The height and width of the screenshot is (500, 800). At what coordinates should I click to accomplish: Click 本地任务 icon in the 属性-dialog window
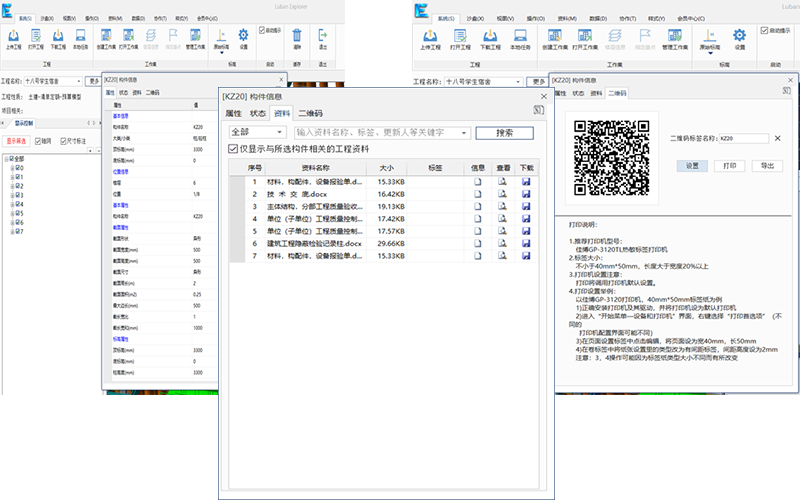(81, 36)
